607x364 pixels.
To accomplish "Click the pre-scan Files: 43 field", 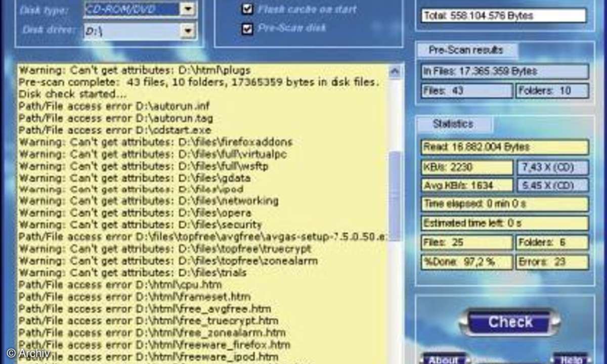I will (x=467, y=91).
